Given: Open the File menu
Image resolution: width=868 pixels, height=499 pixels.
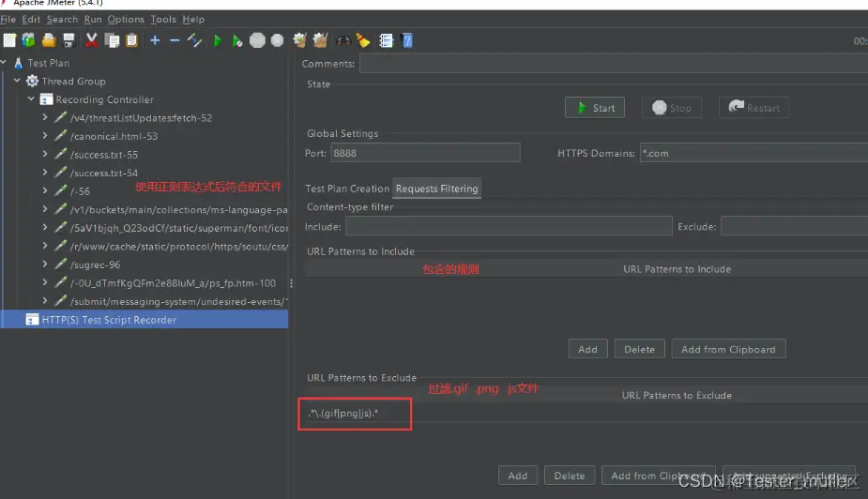Looking at the screenshot, I should coord(8,20).
